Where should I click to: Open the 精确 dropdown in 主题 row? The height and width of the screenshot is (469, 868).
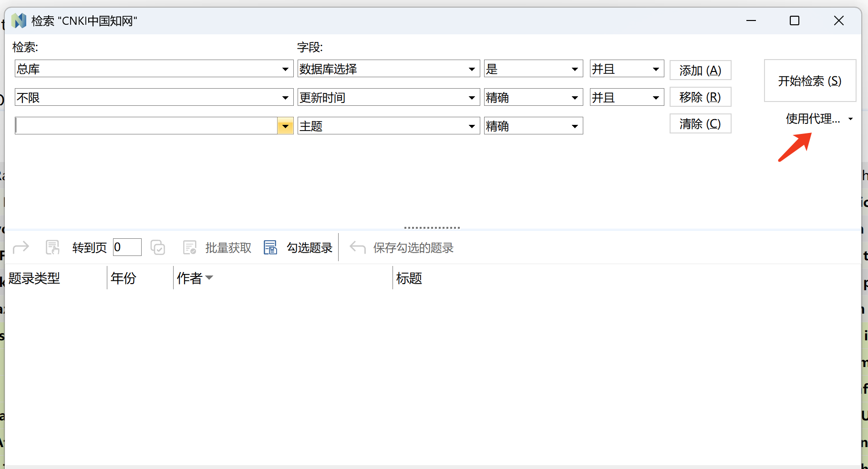pyautogui.click(x=575, y=126)
